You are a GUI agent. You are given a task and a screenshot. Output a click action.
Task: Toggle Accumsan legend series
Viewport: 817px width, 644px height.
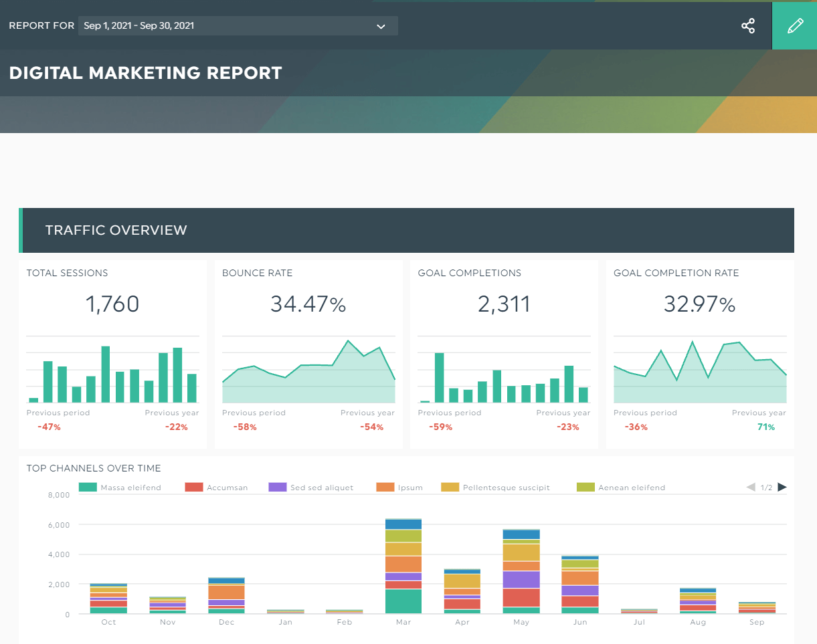tap(216, 488)
